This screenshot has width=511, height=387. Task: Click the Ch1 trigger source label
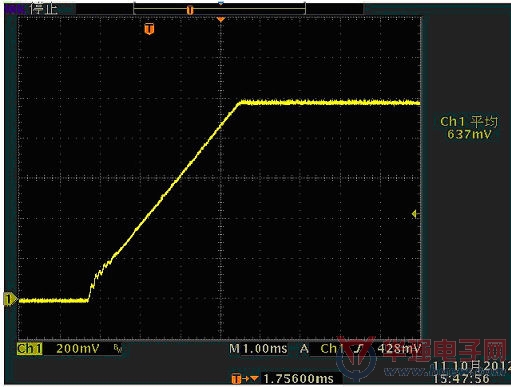pos(332,349)
